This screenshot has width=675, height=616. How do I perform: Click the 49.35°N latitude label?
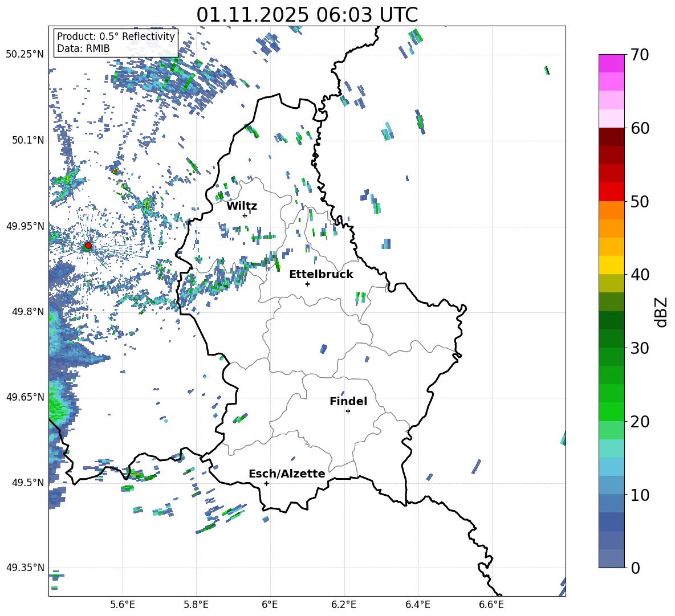click(x=25, y=568)
